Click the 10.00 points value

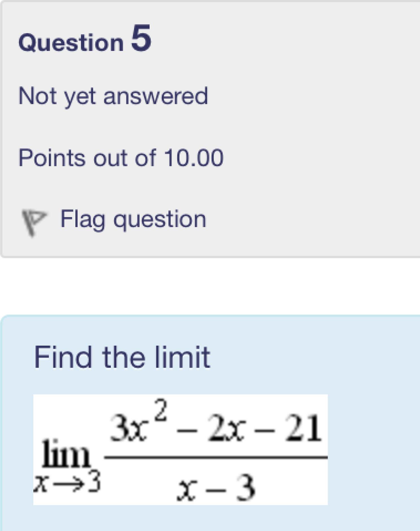(x=194, y=158)
